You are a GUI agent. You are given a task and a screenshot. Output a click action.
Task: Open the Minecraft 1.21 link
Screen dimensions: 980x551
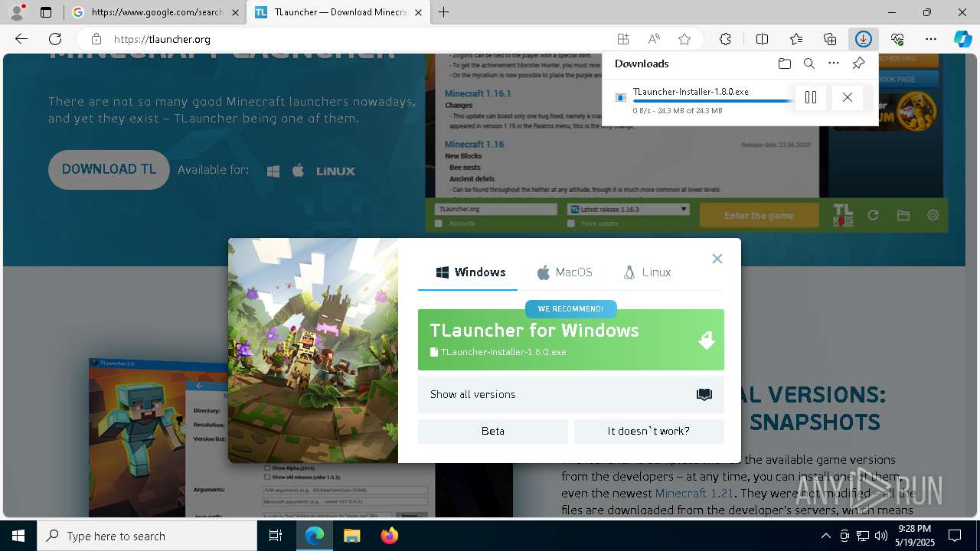point(694,494)
